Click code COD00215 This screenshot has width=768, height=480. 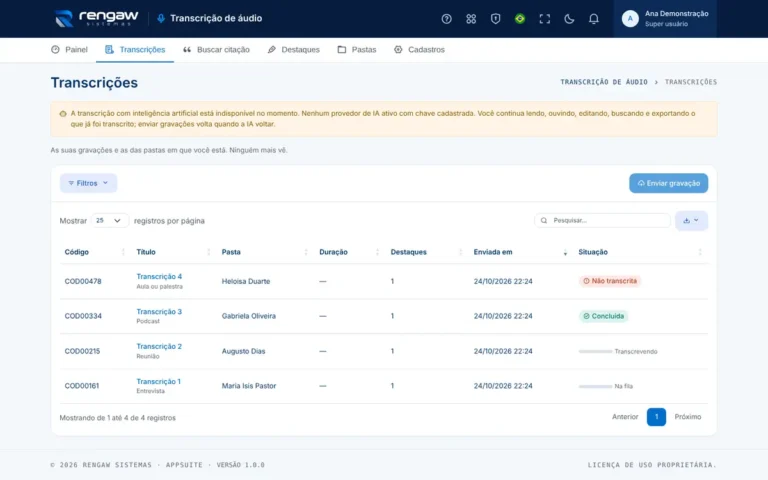tap(82, 351)
